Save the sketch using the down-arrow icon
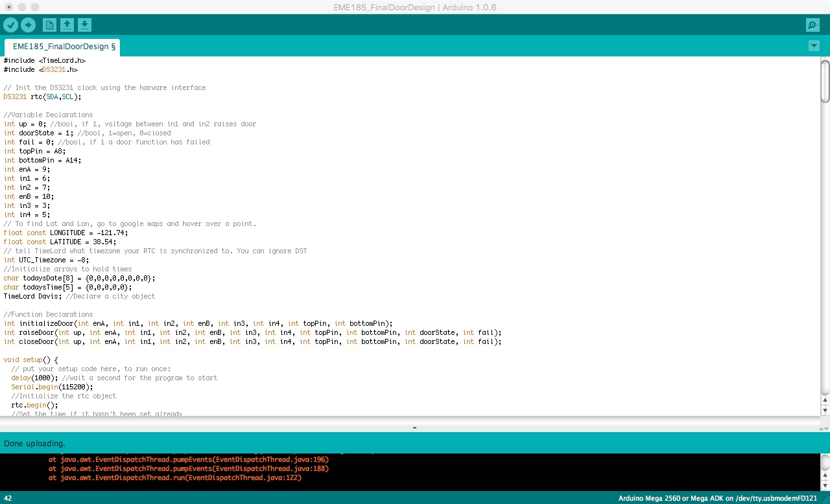This screenshot has width=830, height=504. point(84,25)
